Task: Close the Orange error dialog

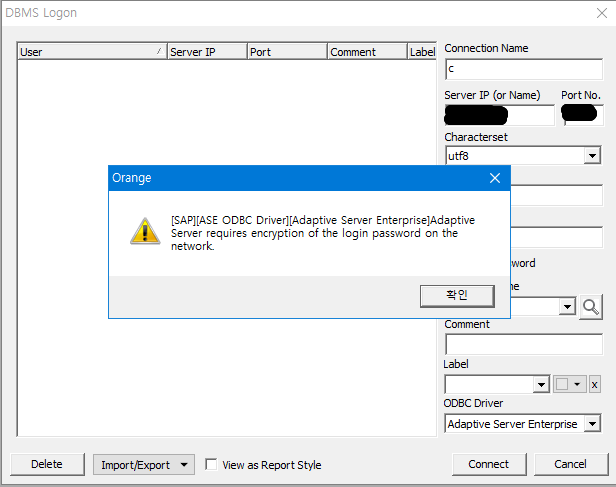Action: 494,178
